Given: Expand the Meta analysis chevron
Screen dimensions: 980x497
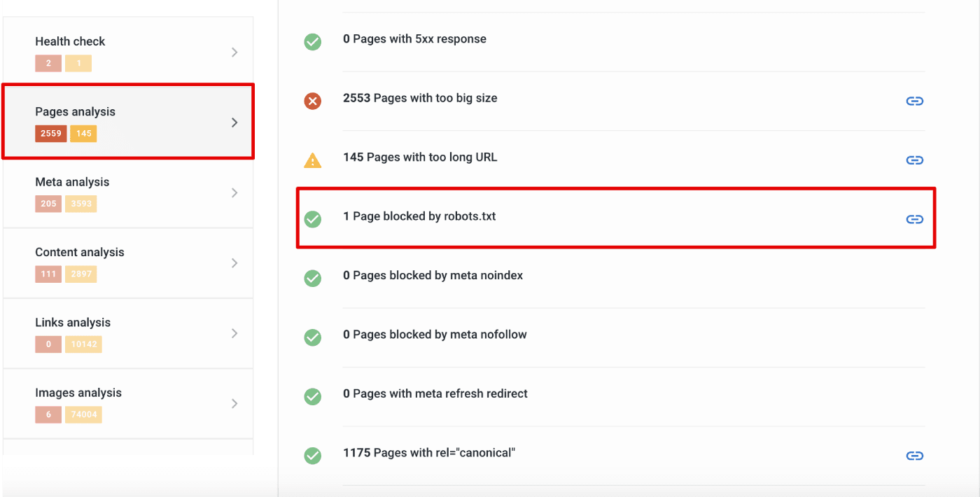Looking at the screenshot, I should tap(234, 192).
